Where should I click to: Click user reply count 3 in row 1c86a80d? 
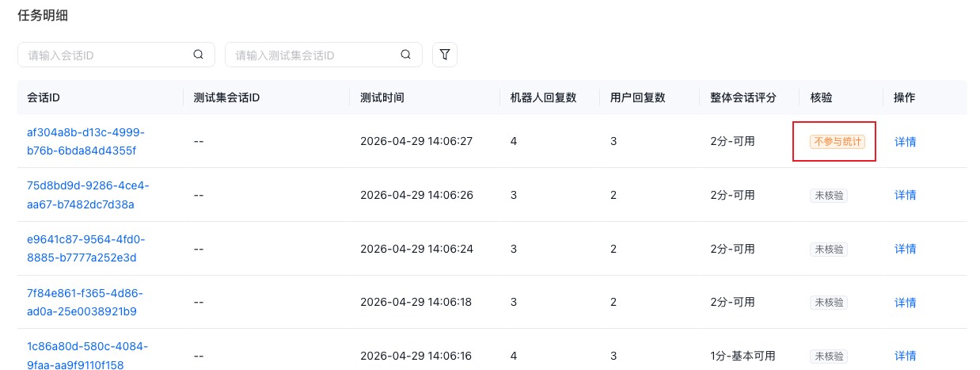point(613,356)
